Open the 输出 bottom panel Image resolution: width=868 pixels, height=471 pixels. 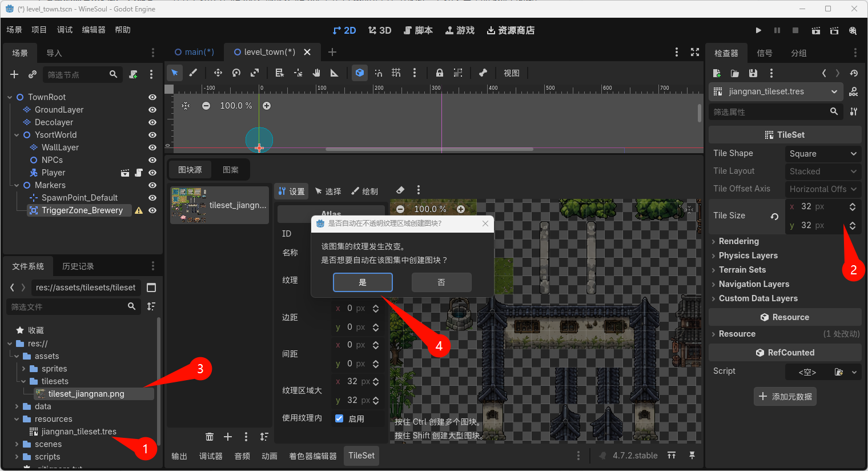pyautogui.click(x=179, y=456)
